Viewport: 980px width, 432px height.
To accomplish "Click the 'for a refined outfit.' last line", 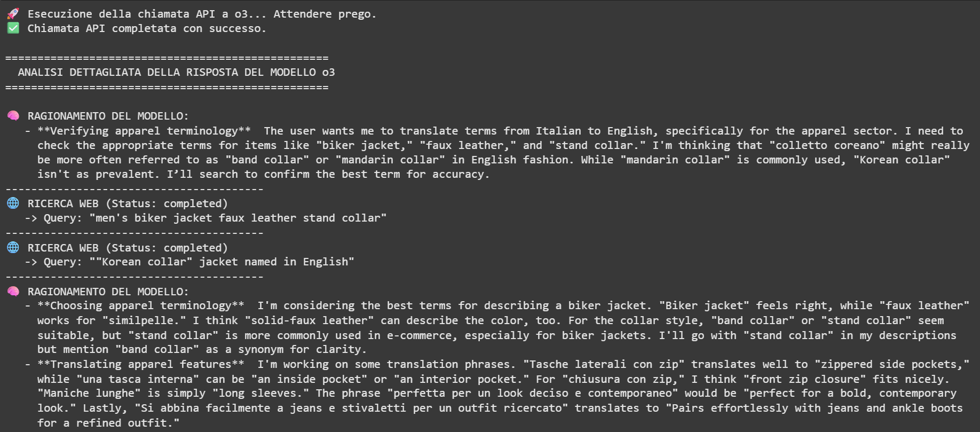I will pyautogui.click(x=108, y=423).
